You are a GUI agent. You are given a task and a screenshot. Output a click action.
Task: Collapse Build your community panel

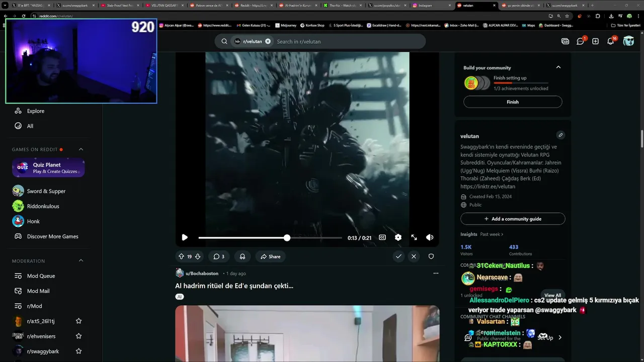(558, 67)
